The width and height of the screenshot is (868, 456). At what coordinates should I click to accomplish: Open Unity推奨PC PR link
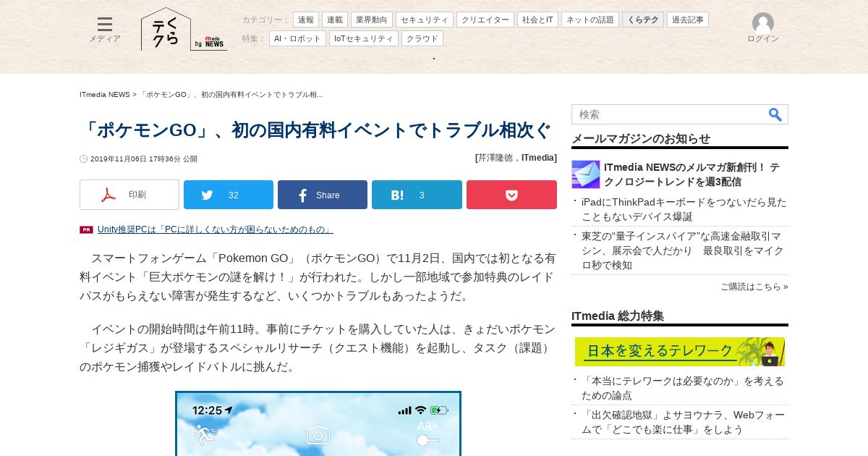(x=216, y=229)
